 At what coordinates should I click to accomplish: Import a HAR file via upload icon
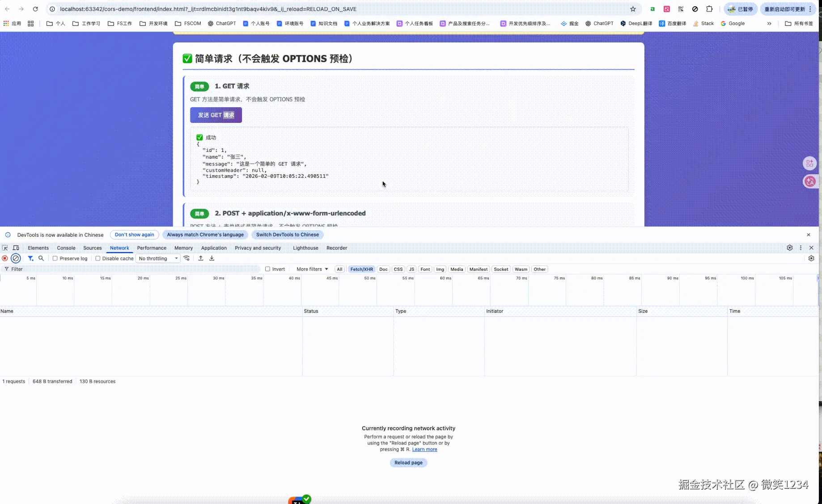point(201,258)
